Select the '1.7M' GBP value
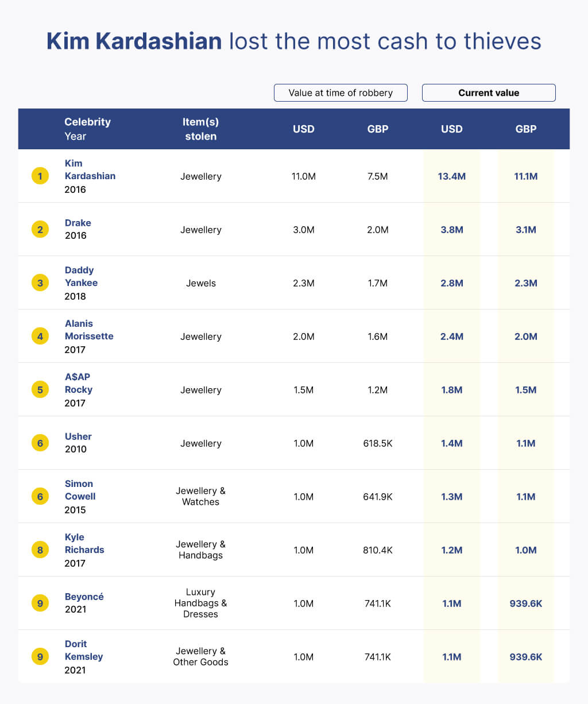The height and width of the screenshot is (704, 588). [x=378, y=283]
